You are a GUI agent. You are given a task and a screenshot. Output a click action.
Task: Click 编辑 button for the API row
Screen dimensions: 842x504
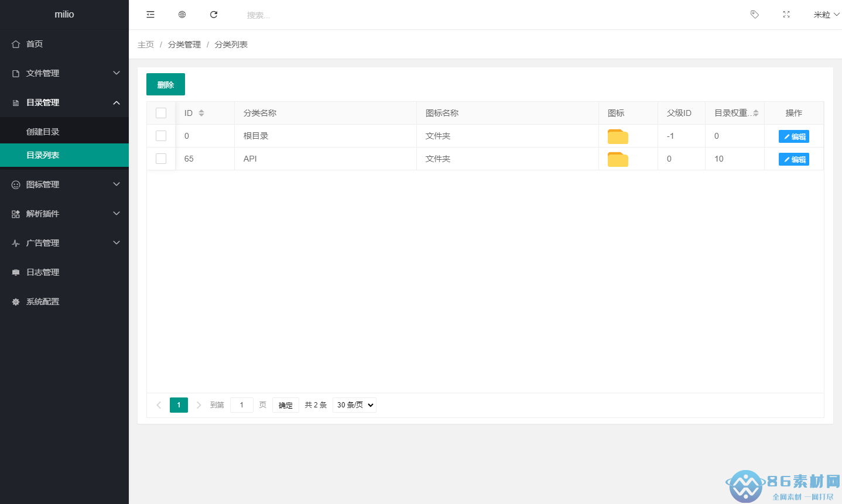(793, 159)
